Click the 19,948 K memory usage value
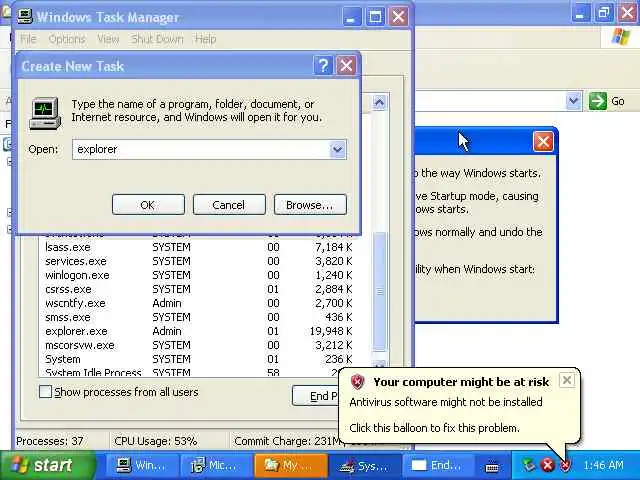This screenshot has width=640, height=480. [x=331, y=331]
